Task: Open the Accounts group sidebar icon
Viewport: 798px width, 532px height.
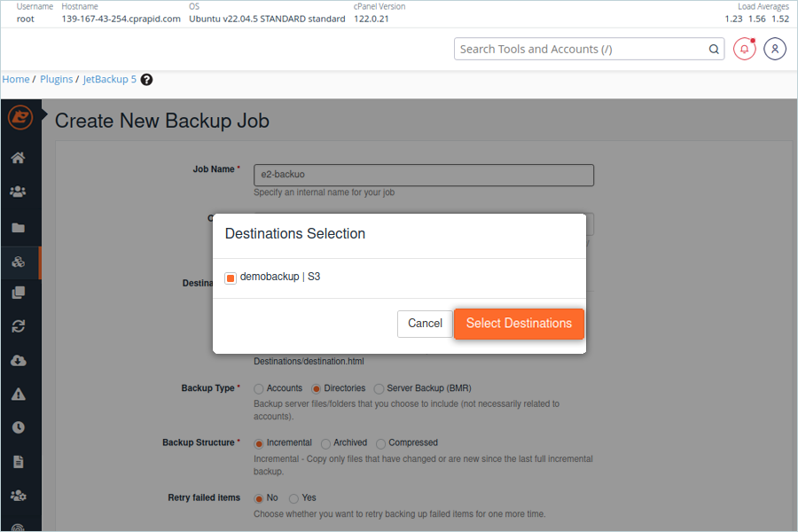Action: click(19, 192)
